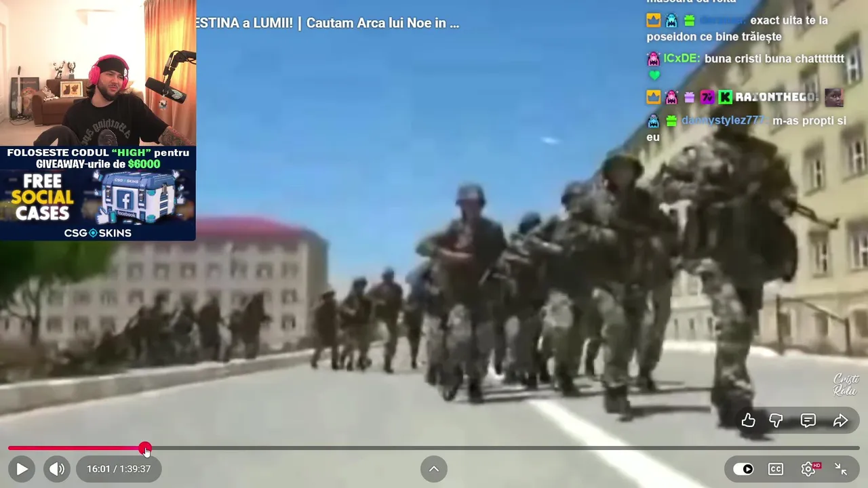Mute the video volume speaker icon
868x488 pixels.
[57, 469]
